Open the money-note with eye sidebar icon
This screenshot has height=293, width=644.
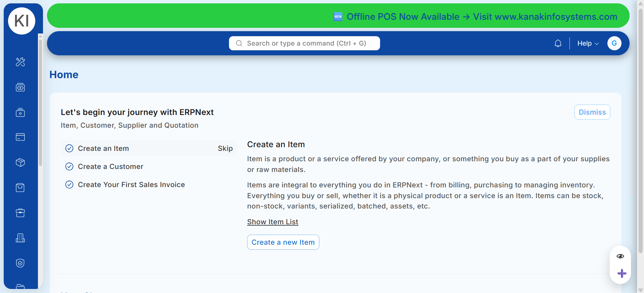[20, 87]
